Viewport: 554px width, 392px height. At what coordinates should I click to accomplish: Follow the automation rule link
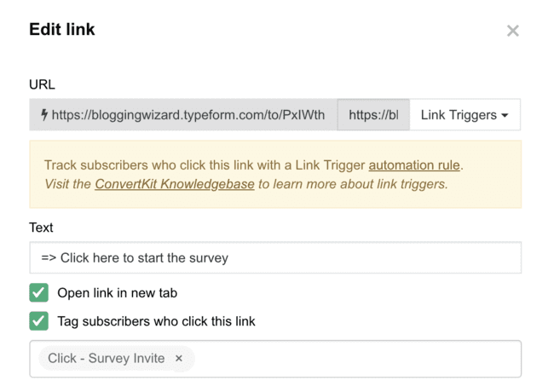click(414, 165)
